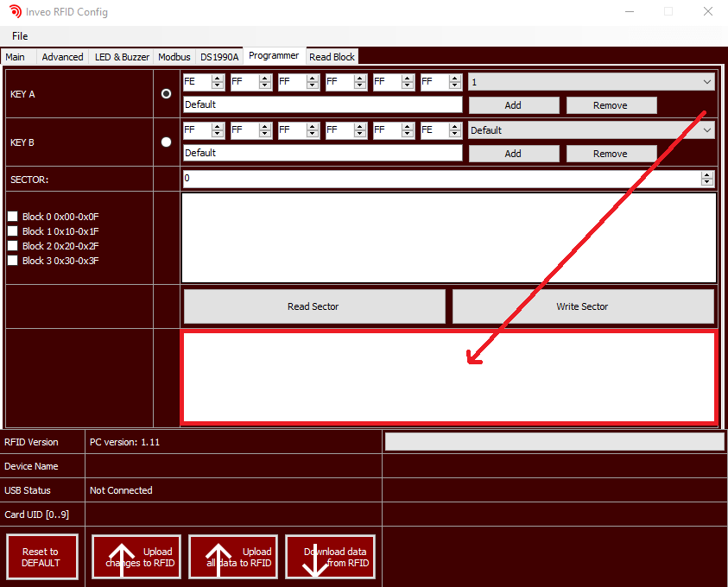Click Download data from RFID arrow button
This screenshot has height=587, width=728.
click(x=330, y=557)
